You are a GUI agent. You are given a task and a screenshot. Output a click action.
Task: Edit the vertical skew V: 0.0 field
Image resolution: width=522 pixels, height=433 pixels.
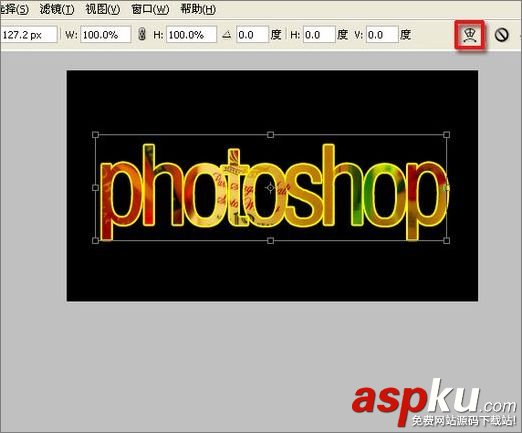(382, 35)
